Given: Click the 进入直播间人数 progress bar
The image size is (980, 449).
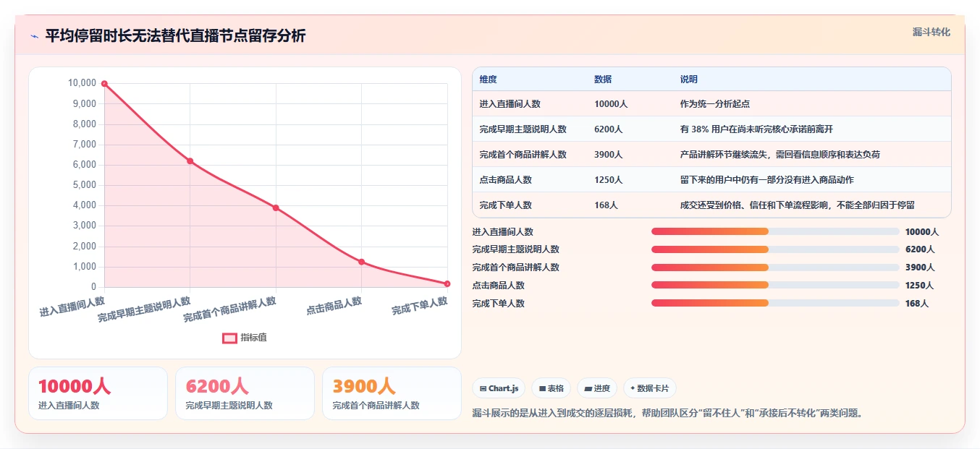Looking at the screenshot, I should pyautogui.click(x=775, y=231).
